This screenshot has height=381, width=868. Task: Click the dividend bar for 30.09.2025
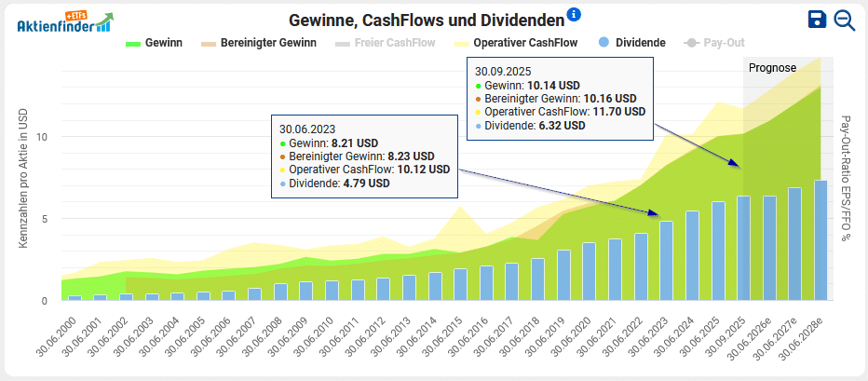click(743, 249)
